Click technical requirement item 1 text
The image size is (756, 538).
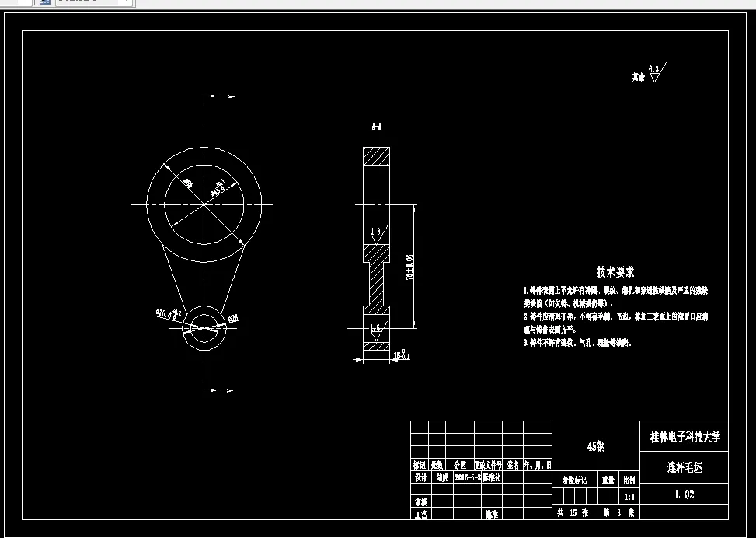(615, 297)
